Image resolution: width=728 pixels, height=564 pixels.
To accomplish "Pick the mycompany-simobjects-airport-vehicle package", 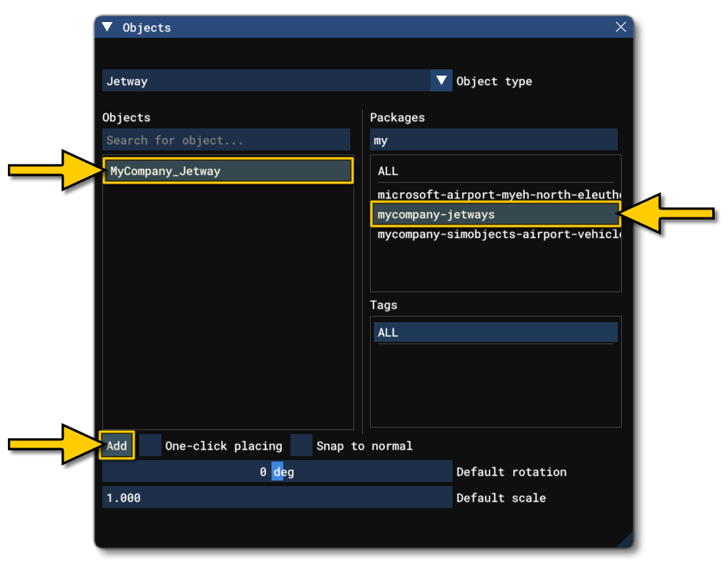I will 497,235.
